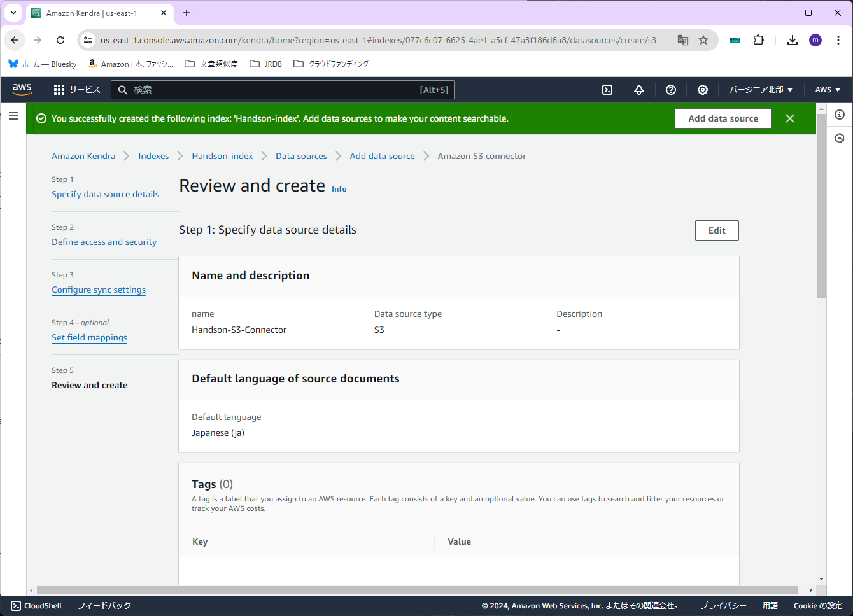
Task: Go to Configure sync settings step
Action: coord(99,290)
